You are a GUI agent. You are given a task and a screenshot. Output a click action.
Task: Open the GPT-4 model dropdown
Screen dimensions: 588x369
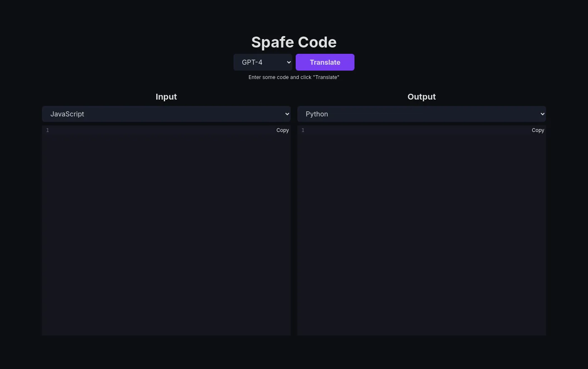coord(263,62)
